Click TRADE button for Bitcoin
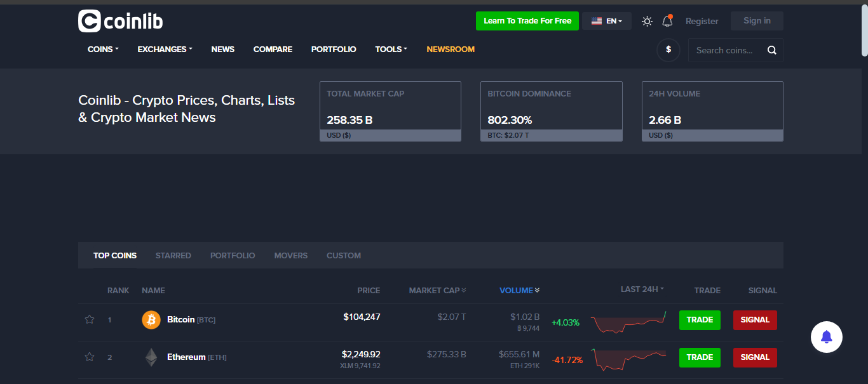 click(700, 320)
